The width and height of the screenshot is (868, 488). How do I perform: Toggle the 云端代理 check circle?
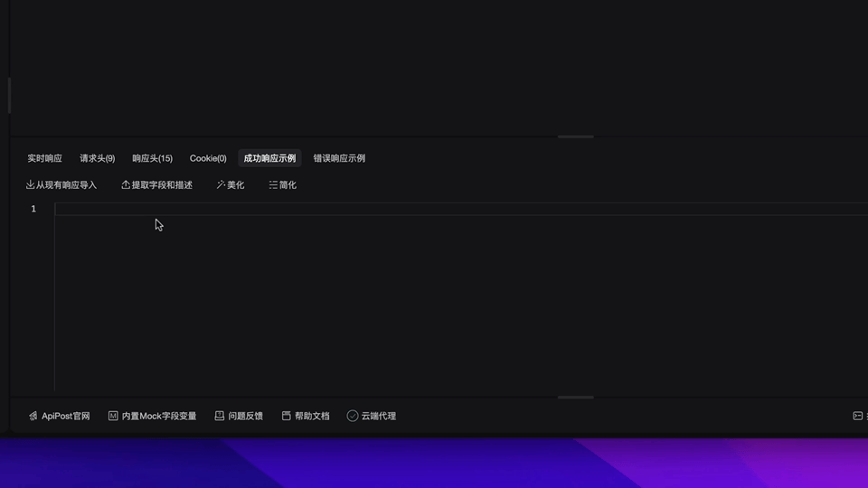pos(353,416)
